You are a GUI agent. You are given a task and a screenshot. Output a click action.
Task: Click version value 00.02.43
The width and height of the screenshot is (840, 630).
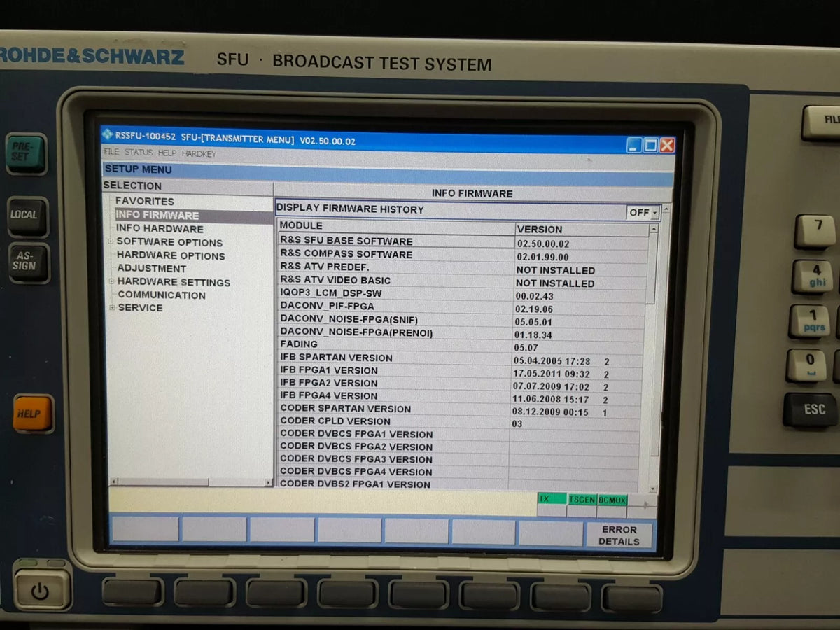(x=535, y=297)
